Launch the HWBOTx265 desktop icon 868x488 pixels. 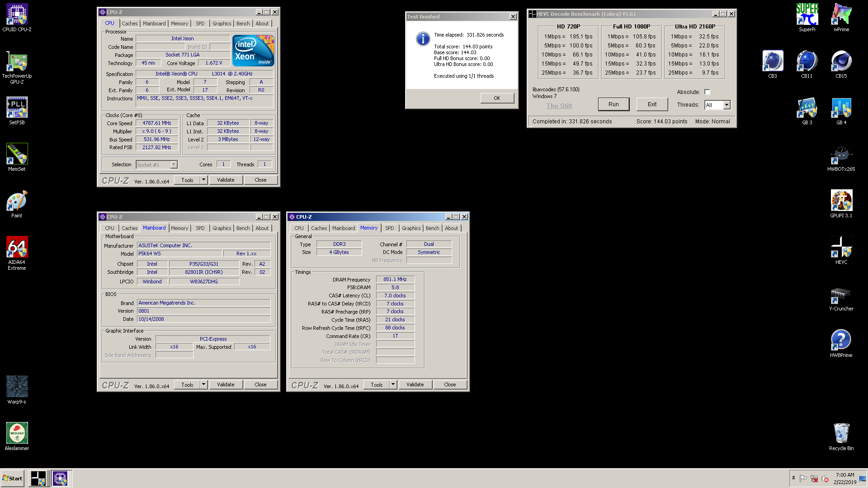point(841,157)
